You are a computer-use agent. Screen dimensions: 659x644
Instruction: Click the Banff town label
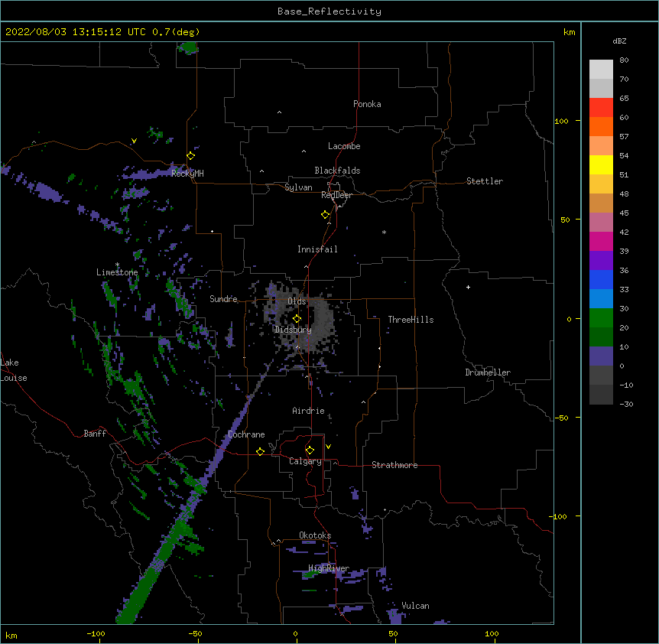(95, 434)
